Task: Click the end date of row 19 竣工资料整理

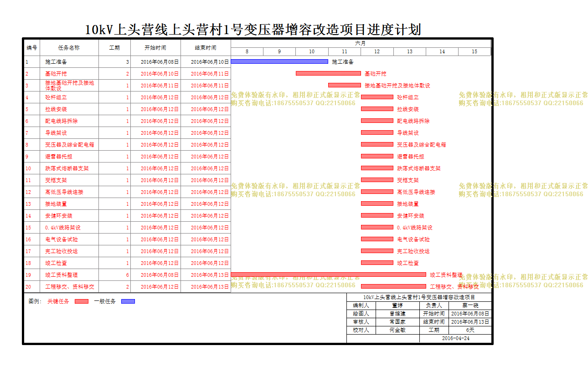Action: point(210,275)
